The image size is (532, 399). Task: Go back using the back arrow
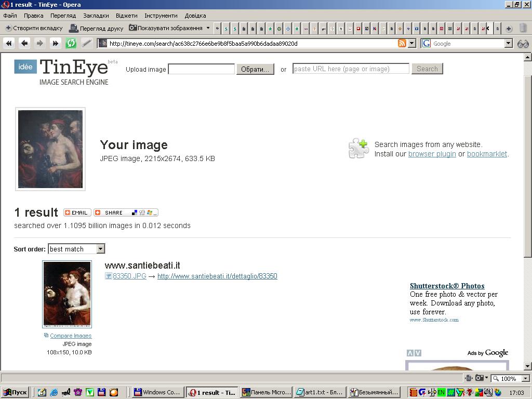[24, 44]
